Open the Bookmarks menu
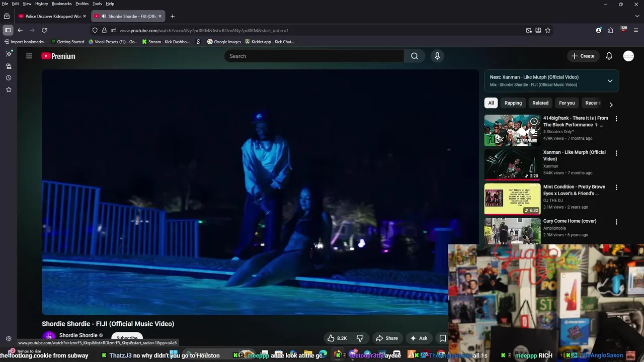The image size is (644, 362). tap(61, 4)
